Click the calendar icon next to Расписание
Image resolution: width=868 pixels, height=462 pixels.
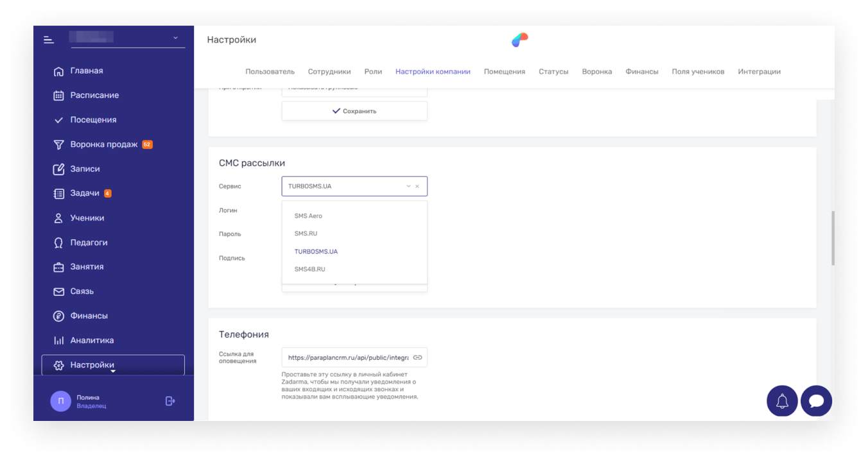58,96
